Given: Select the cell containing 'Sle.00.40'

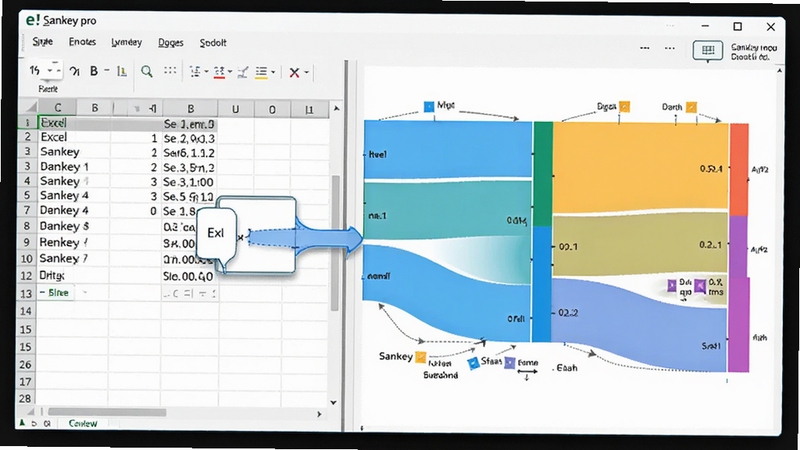Looking at the screenshot, I should click(188, 276).
